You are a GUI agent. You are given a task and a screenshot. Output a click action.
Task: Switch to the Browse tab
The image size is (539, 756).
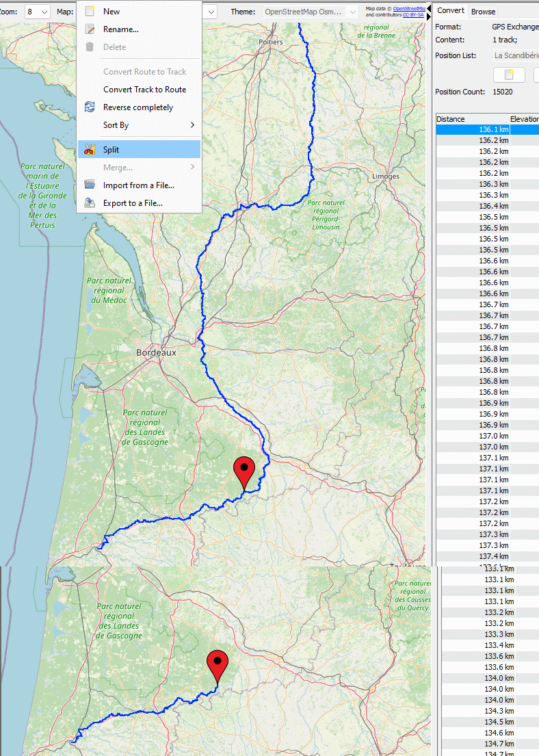tap(483, 12)
